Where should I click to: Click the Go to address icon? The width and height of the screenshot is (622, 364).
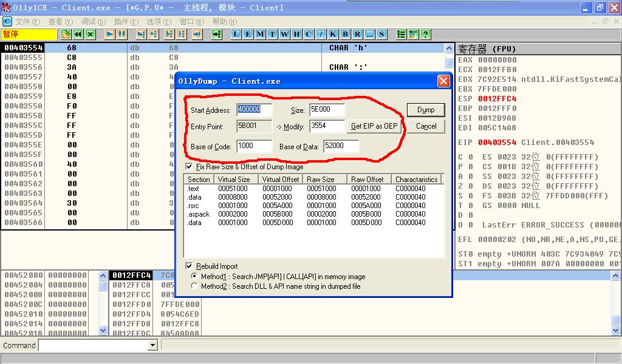click(217, 34)
